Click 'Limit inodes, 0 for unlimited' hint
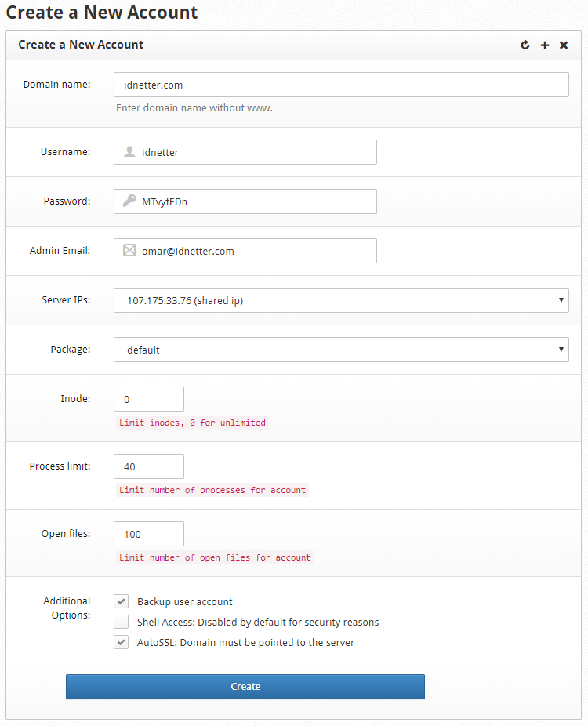This screenshot has width=588, height=726. pyautogui.click(x=193, y=423)
